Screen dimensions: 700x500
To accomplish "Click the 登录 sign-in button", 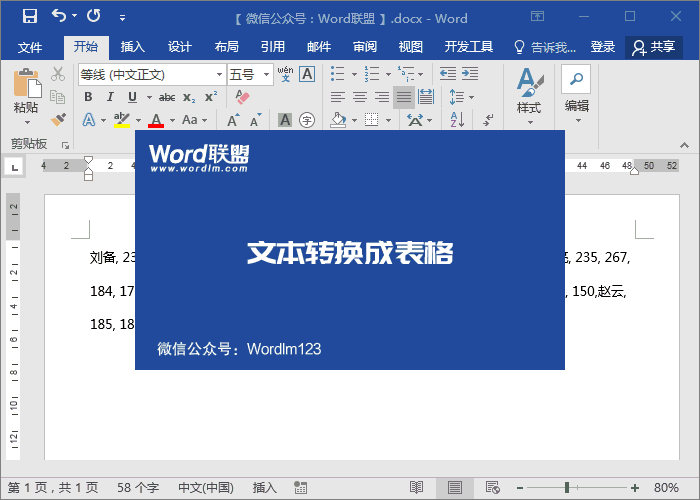I will click(603, 47).
